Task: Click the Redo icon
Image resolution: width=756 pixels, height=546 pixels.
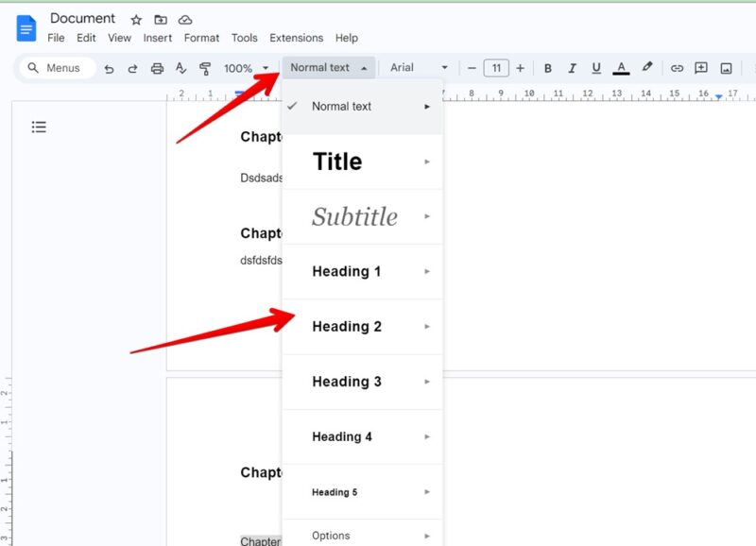Action: pos(134,67)
